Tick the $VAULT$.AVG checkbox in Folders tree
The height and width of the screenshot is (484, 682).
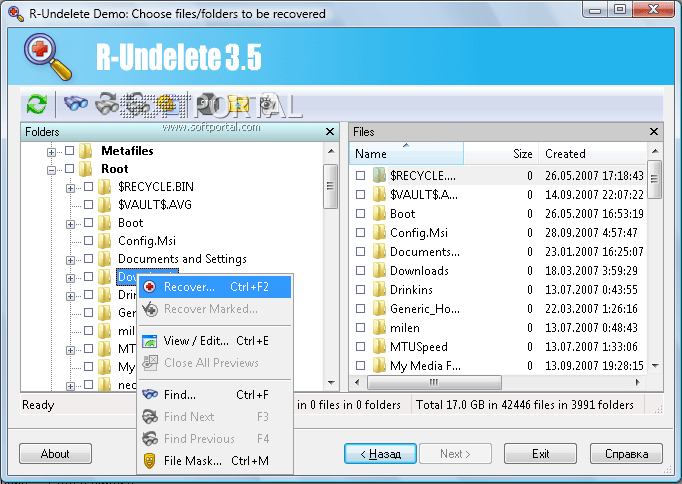pyautogui.click(x=88, y=204)
